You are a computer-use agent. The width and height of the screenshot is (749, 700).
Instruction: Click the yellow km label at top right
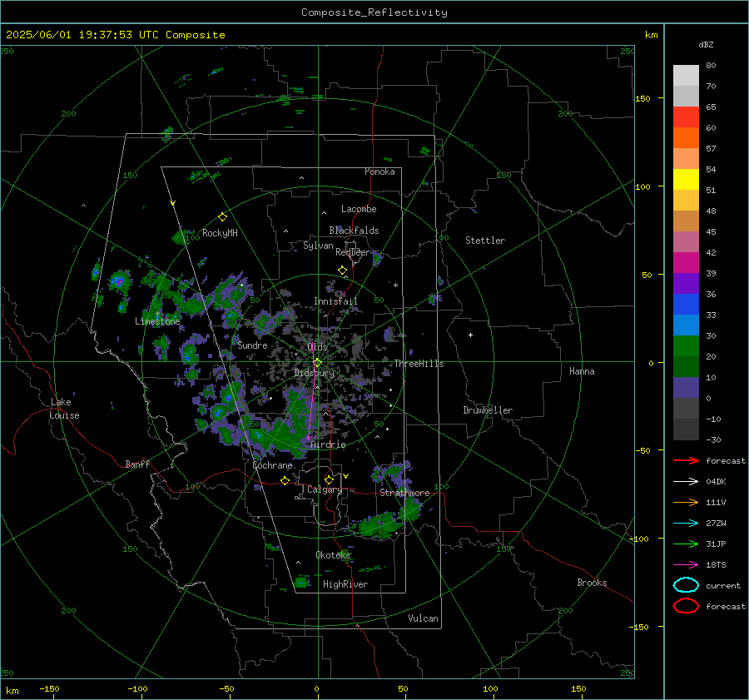651,35
